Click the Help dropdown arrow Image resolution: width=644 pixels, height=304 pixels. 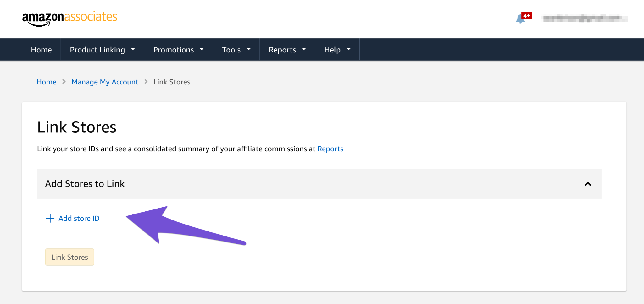[x=348, y=49]
